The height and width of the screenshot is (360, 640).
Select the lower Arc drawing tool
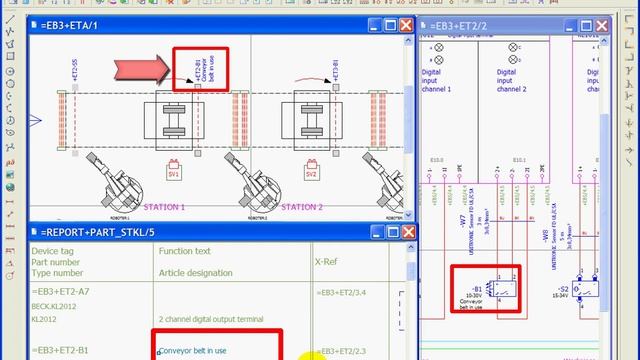(x=10, y=108)
